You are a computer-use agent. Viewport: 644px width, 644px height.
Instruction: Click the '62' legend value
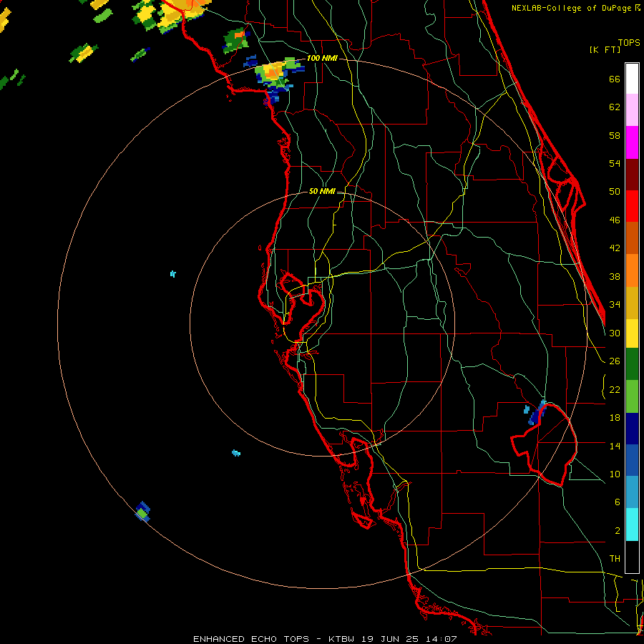615,107
